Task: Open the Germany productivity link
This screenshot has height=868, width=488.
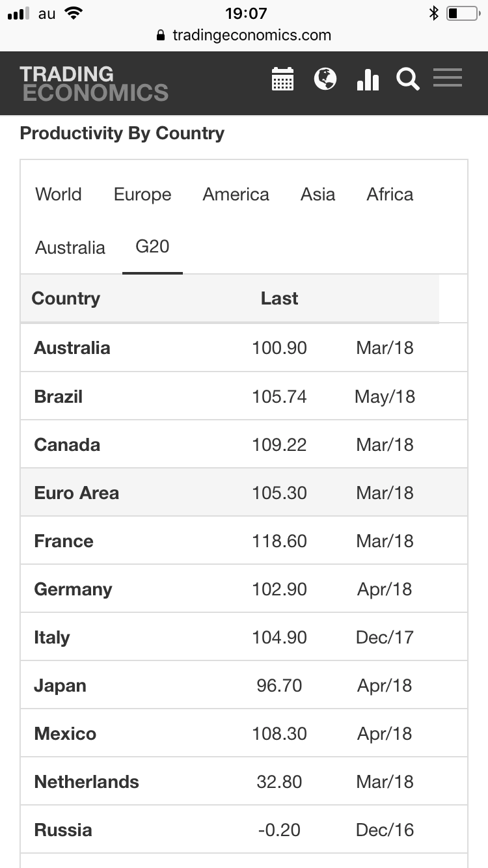Action: (74, 589)
